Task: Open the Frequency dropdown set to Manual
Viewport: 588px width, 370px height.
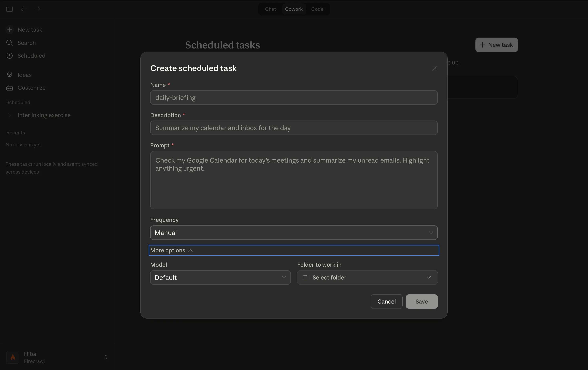Action: pyautogui.click(x=294, y=233)
